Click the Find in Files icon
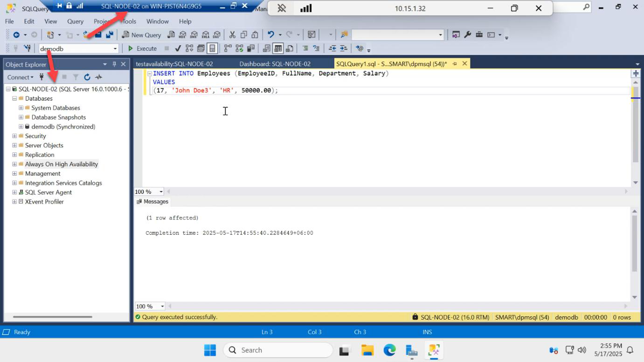The width and height of the screenshot is (644, 362). 344,35
